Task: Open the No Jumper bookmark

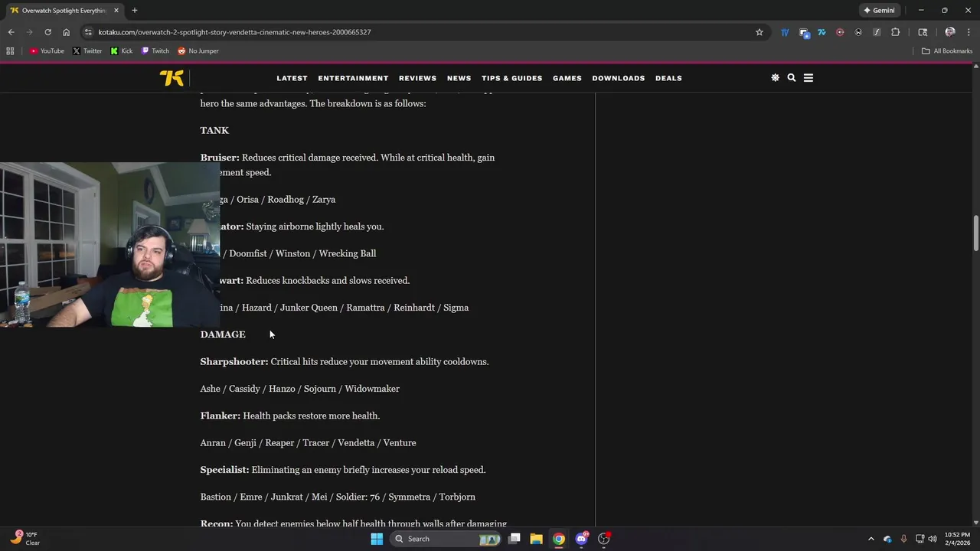Action: coord(198,51)
